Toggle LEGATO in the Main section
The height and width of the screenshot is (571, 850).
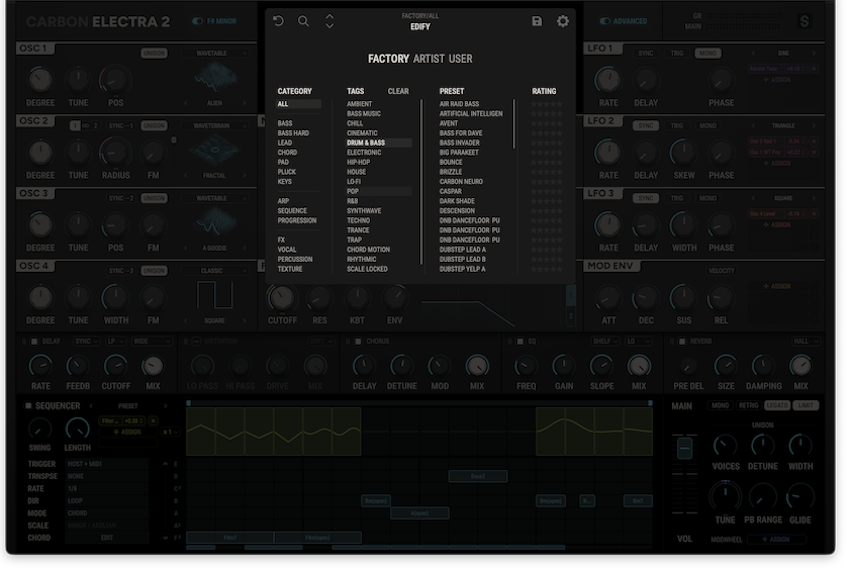[x=777, y=406]
